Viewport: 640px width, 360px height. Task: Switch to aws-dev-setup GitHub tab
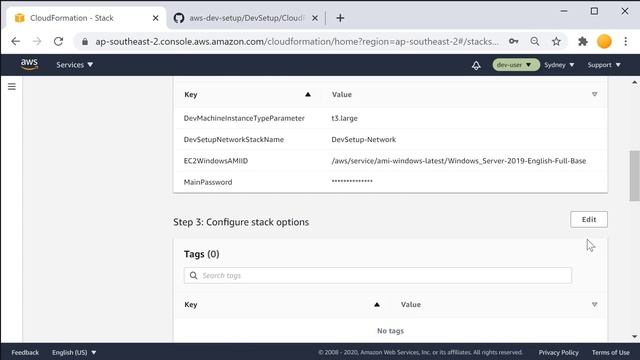[x=245, y=18]
